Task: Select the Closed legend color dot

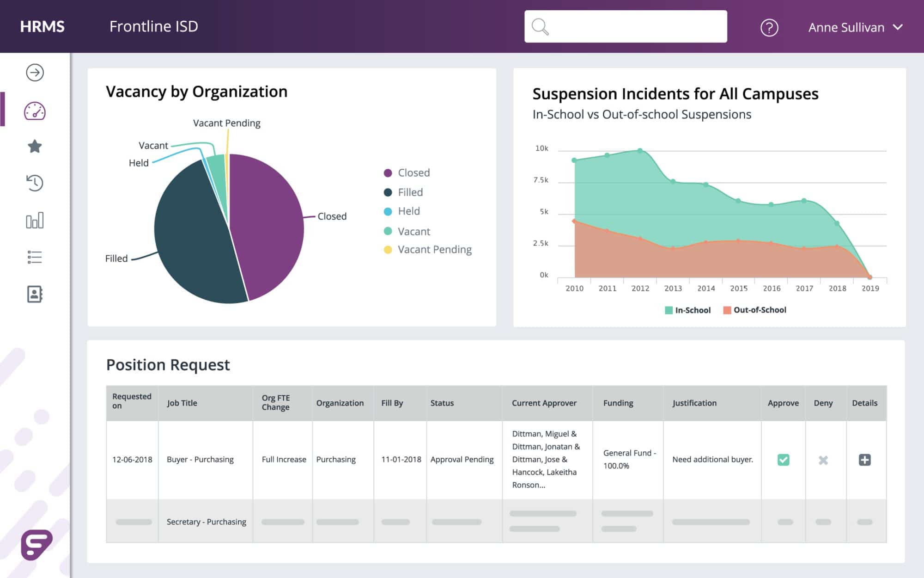Action: click(388, 173)
